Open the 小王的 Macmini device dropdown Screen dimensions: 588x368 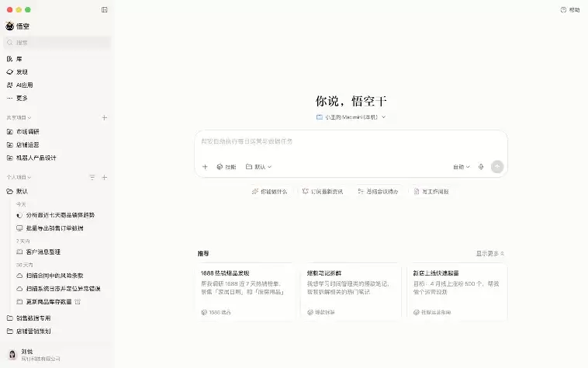point(351,117)
